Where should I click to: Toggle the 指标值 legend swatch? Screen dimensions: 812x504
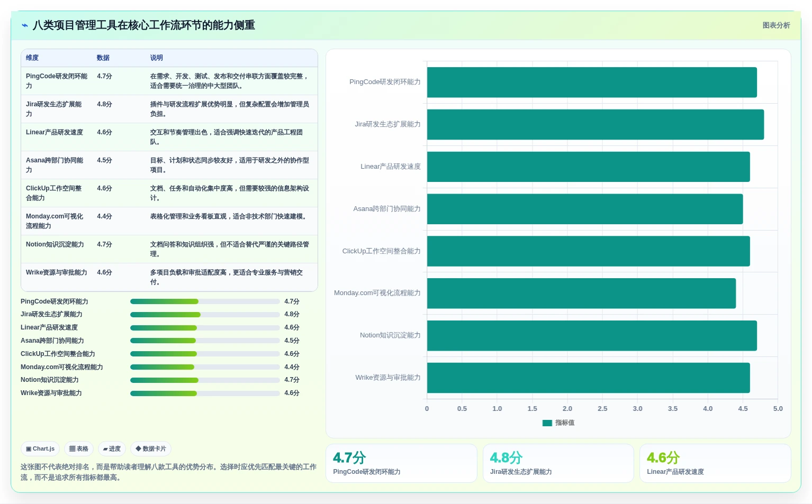(547, 423)
